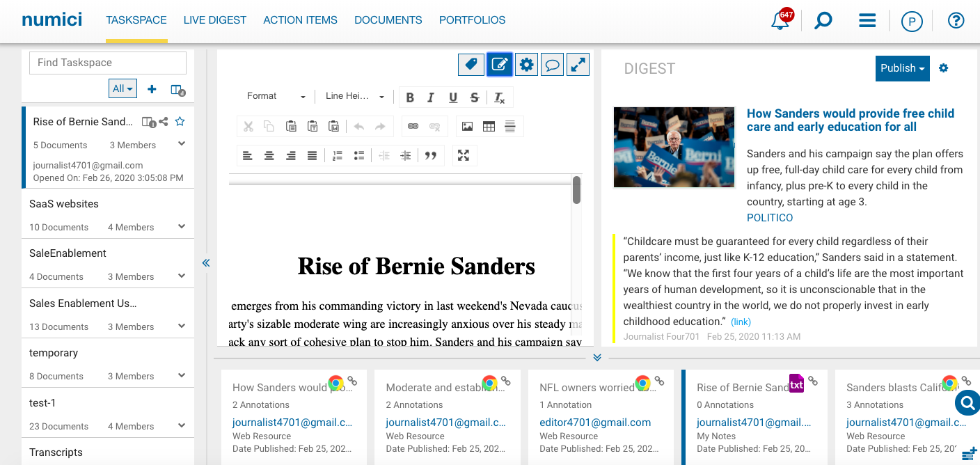Switch to the Live Digest tab
Screen dimensions: 980x465
pos(214,20)
